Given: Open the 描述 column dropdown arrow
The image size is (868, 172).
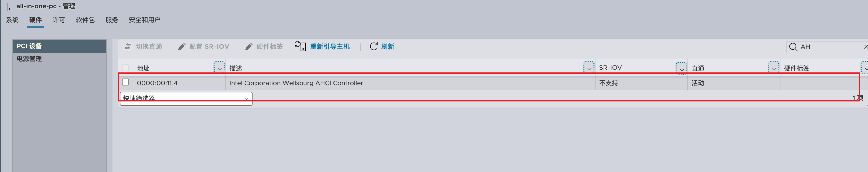Looking at the screenshot, I should tap(589, 67).
